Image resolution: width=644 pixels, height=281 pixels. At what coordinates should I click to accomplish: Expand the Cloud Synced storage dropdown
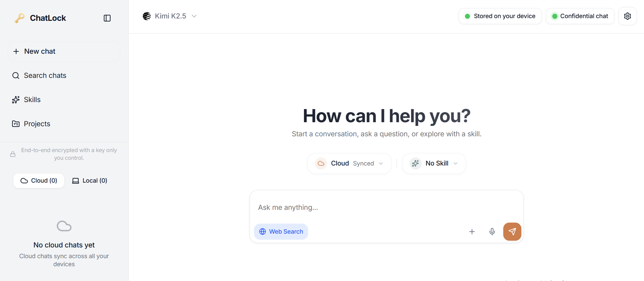(349, 163)
